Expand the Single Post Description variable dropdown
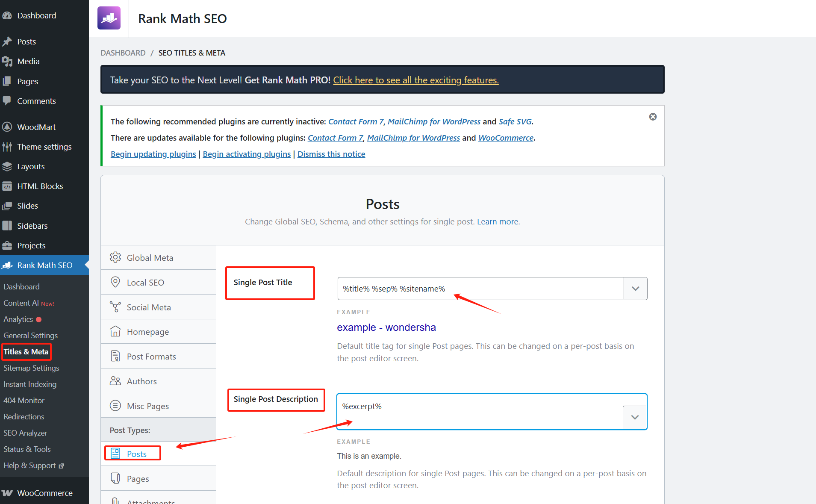 635,417
